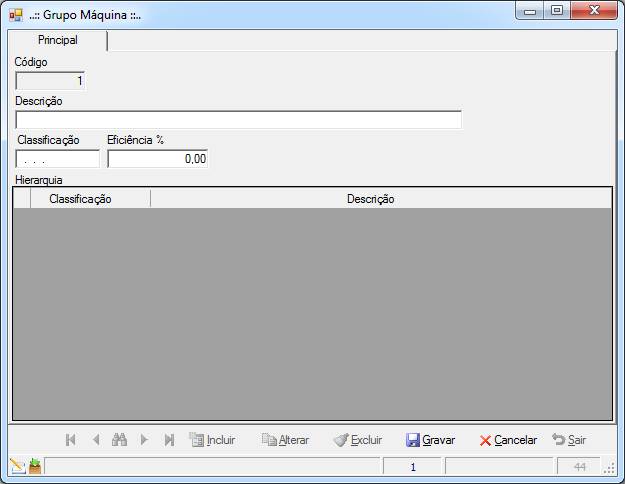Viewport: 625px width, 484px height.
Task: Click the Código field
Action: tap(50, 81)
